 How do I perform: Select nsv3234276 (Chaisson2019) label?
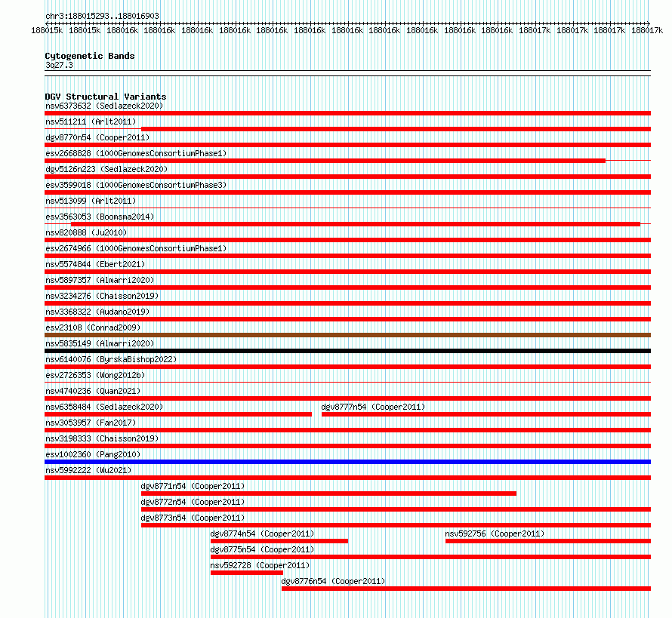(102, 296)
